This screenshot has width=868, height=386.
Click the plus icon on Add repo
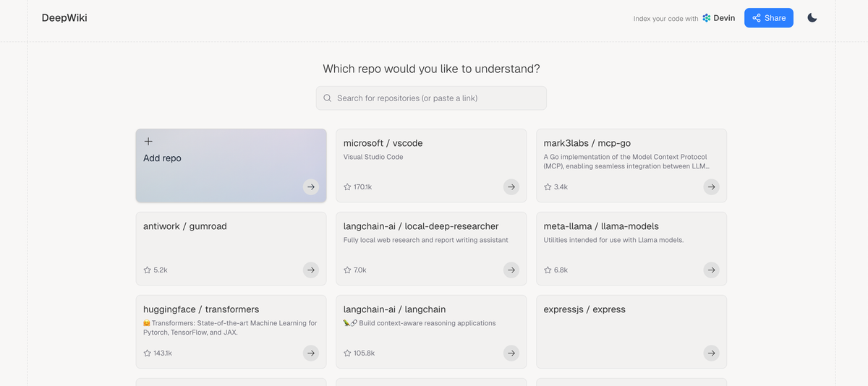[x=148, y=142]
